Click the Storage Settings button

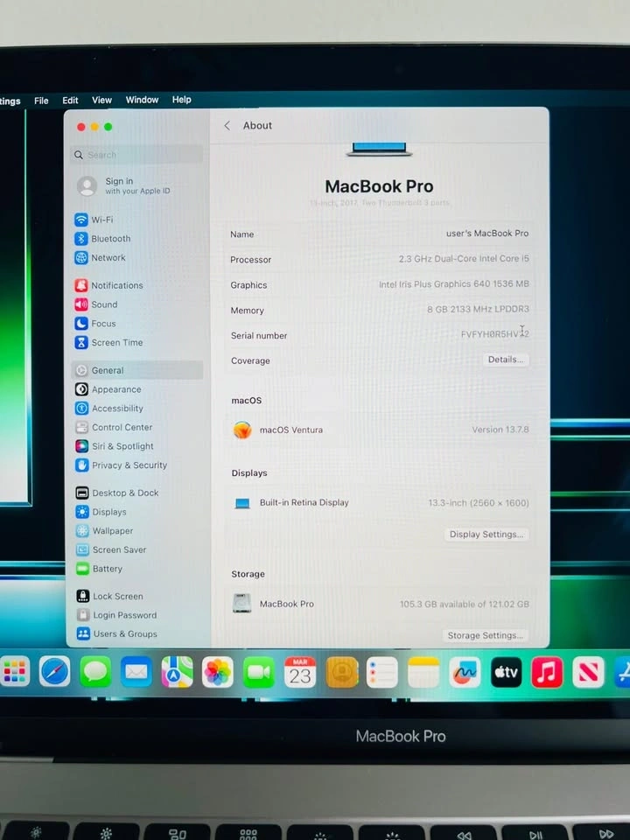coord(485,635)
